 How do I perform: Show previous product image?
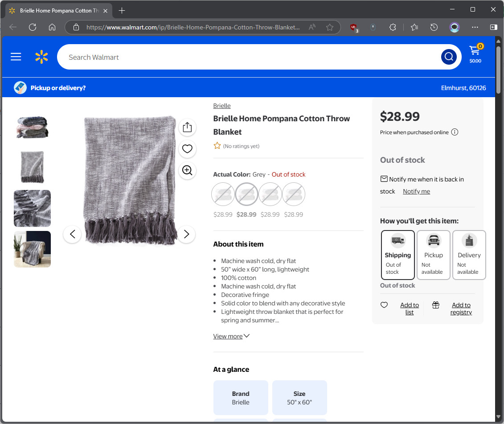tap(72, 234)
